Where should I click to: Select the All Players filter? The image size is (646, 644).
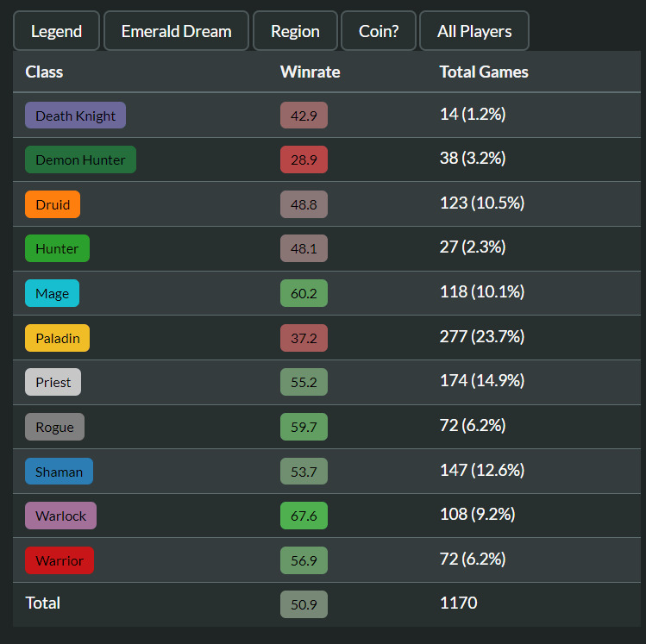tap(474, 31)
